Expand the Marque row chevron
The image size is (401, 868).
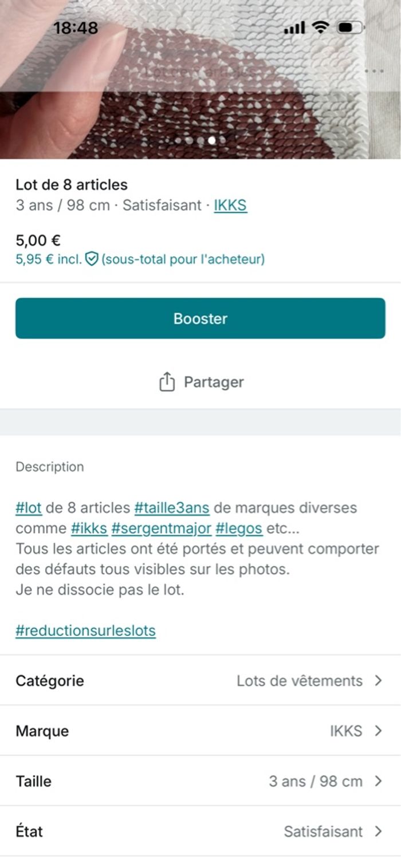coord(378,731)
